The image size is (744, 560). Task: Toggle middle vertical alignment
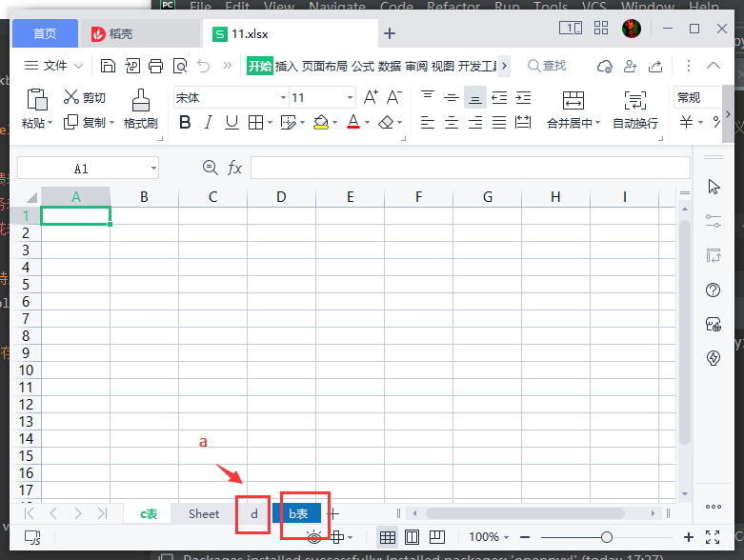click(452, 98)
